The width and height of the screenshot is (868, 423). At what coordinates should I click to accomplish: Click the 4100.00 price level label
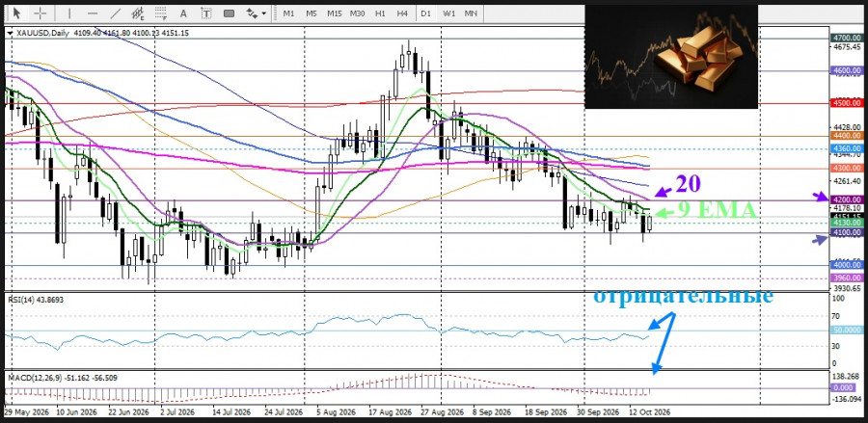[x=847, y=233]
